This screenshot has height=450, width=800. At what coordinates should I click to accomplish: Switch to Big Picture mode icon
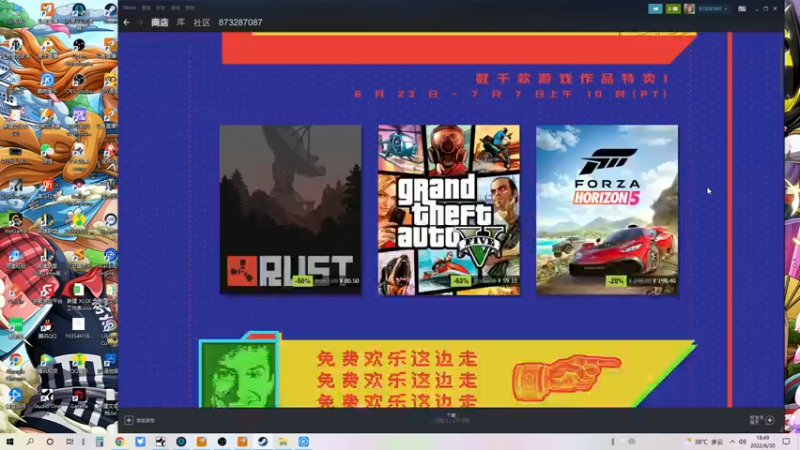pyautogui.click(x=742, y=9)
